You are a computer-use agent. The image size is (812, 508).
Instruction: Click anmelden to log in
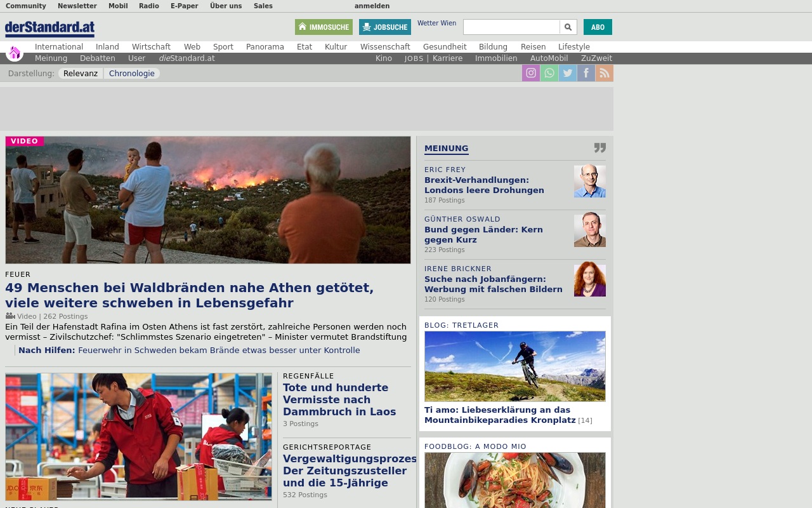[x=372, y=6]
